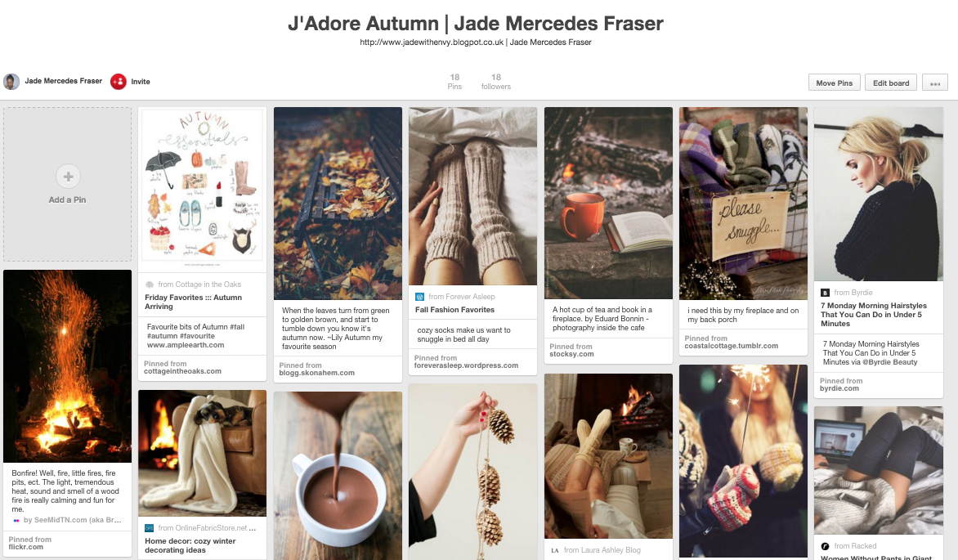The image size is (958, 560).
Task: Open the Autumn Essentials illustration pin
Action: (x=202, y=190)
